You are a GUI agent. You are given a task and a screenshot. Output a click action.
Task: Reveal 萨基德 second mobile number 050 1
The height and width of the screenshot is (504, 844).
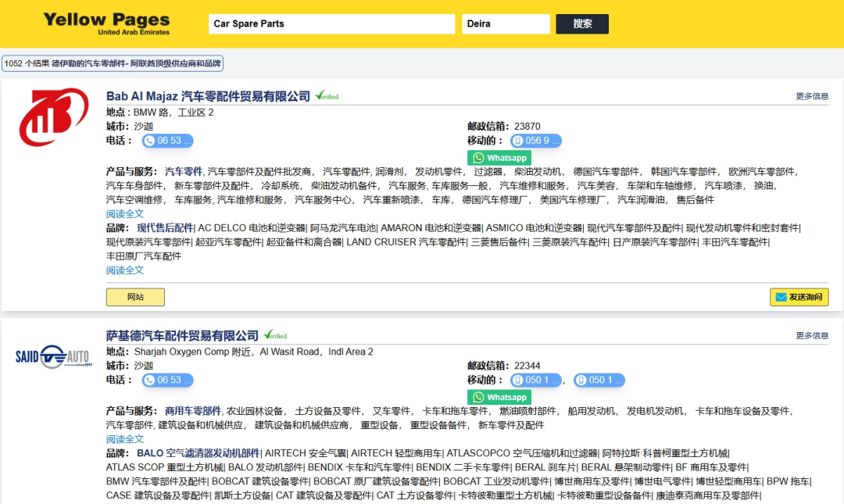click(599, 381)
